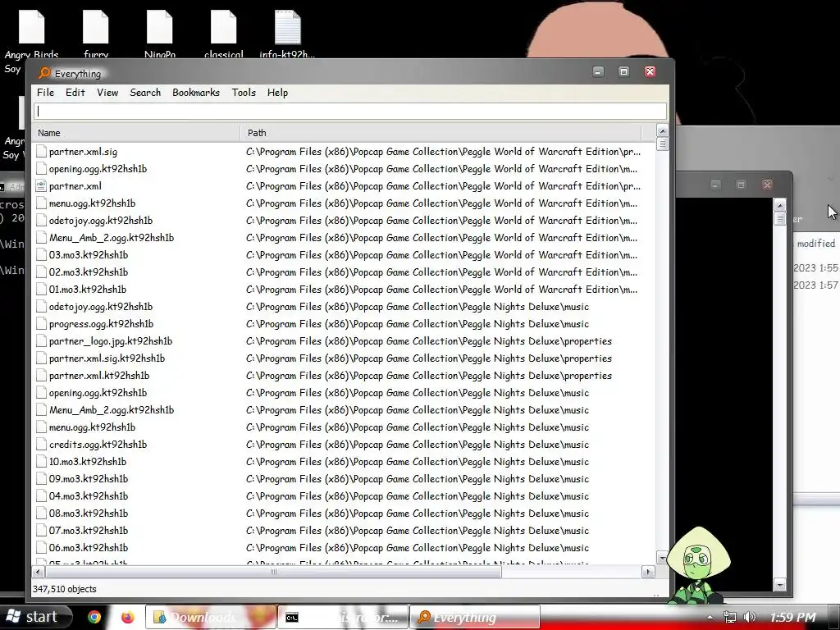Viewport: 840px width, 630px height.
Task: Click vertical scrollbar down arrow in Everything
Action: (x=662, y=558)
